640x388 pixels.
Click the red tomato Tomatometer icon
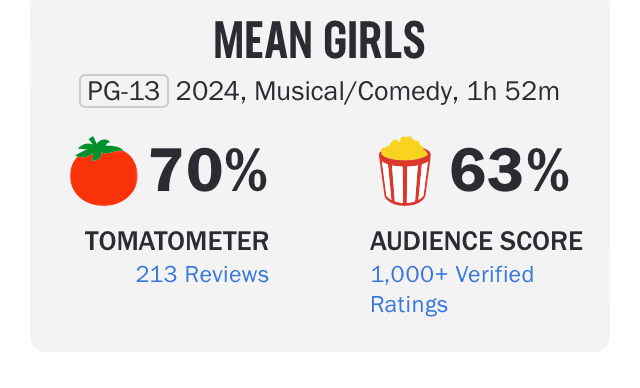point(104,171)
